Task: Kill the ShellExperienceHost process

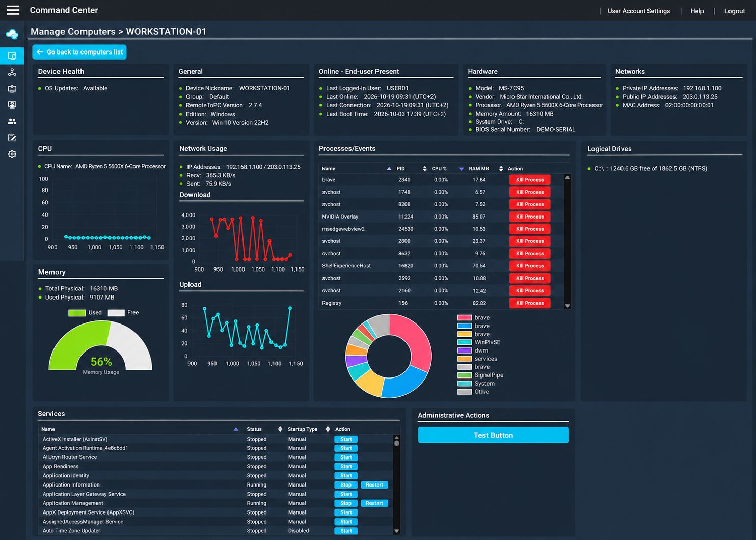Action: [x=530, y=266]
